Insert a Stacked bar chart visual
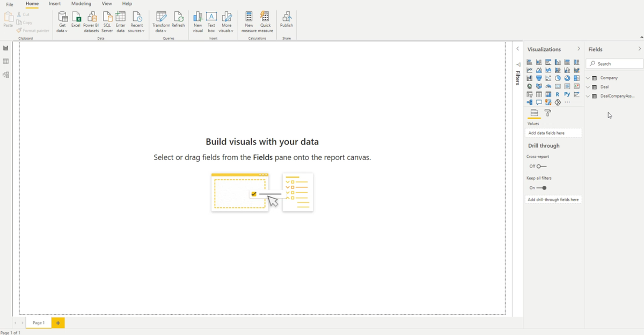Viewport: 644px width, 335px height. point(529,62)
